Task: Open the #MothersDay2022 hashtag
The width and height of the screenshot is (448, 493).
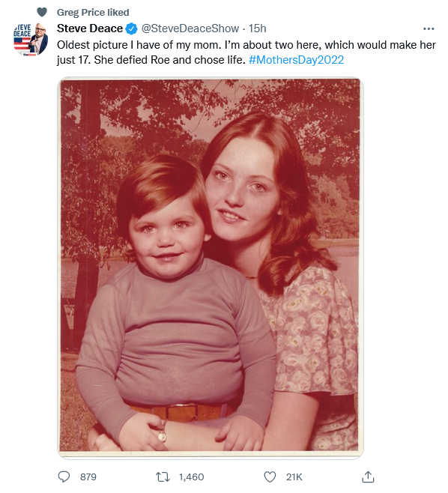Action: (x=296, y=59)
